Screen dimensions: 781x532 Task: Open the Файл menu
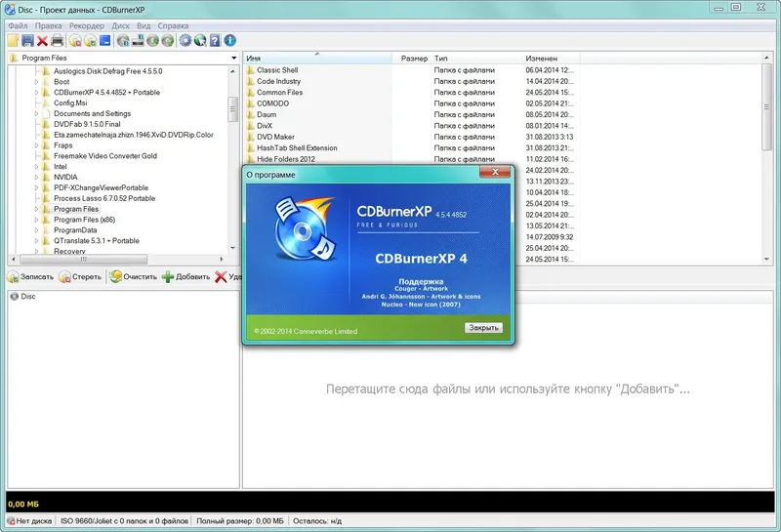[x=18, y=26]
